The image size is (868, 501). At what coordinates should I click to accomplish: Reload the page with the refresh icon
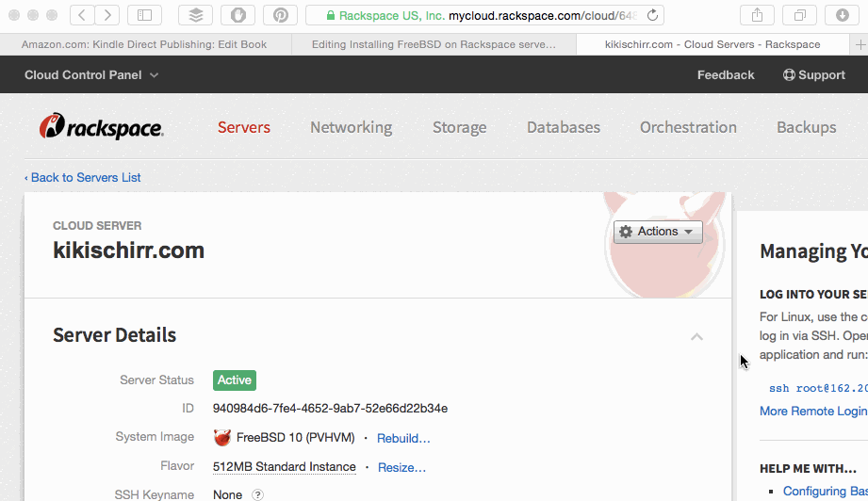click(653, 15)
